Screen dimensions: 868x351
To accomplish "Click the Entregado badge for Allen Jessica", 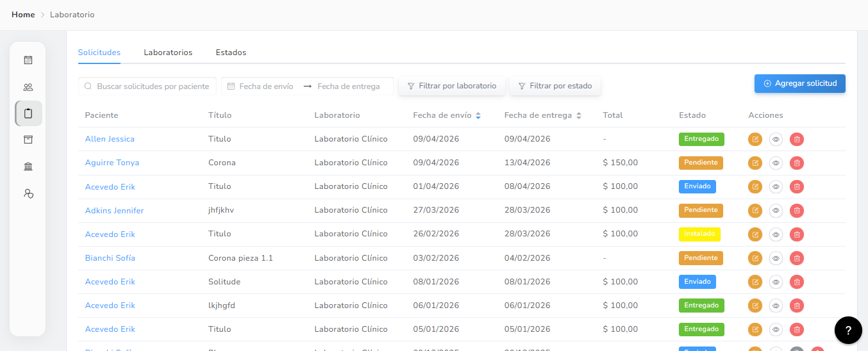I will (x=701, y=138).
